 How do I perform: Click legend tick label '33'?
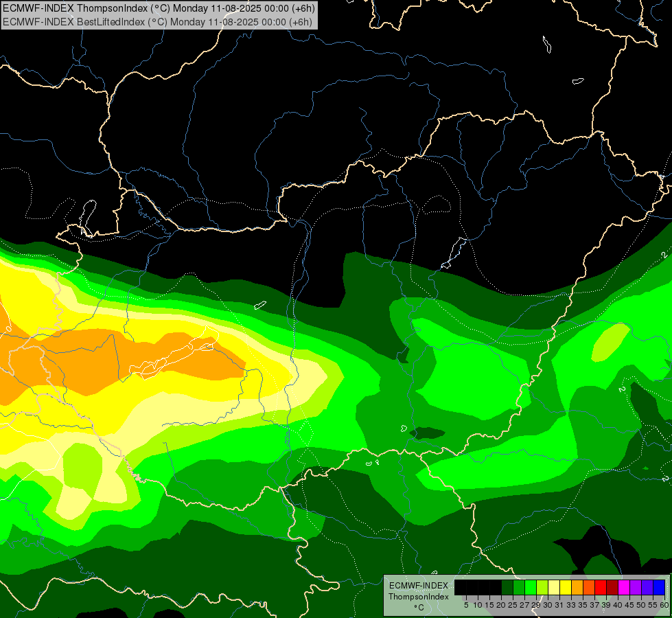pos(571,605)
